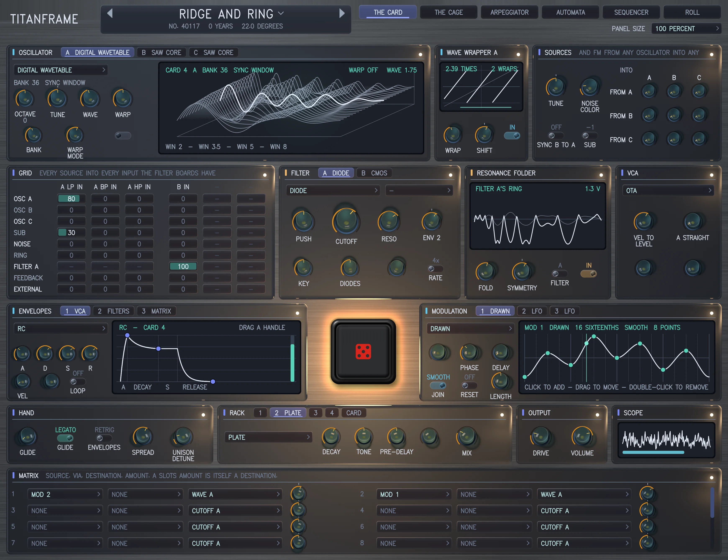Click the red dice randomize button

(x=363, y=352)
